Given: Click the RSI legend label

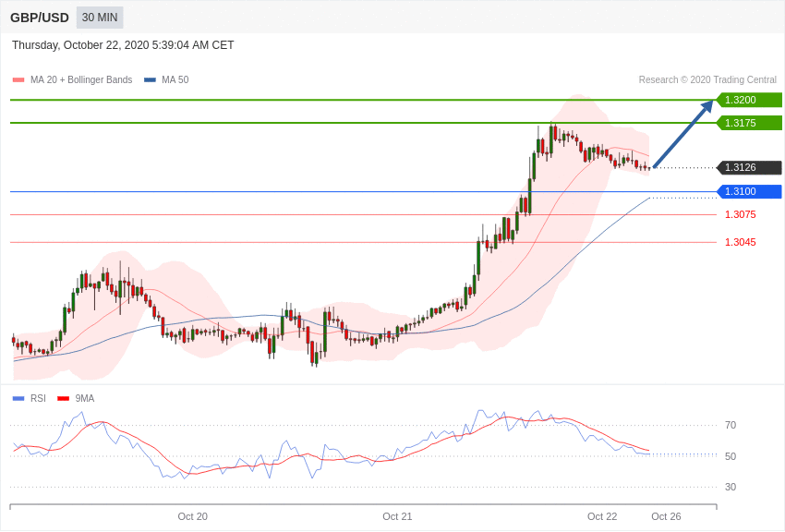Looking at the screenshot, I should [x=38, y=399].
